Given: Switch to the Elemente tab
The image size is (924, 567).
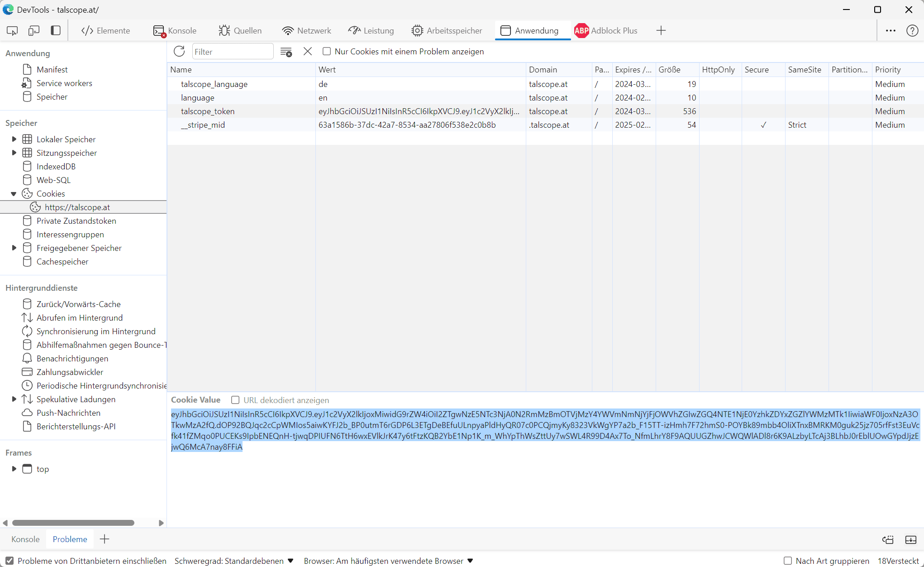Looking at the screenshot, I should [105, 30].
